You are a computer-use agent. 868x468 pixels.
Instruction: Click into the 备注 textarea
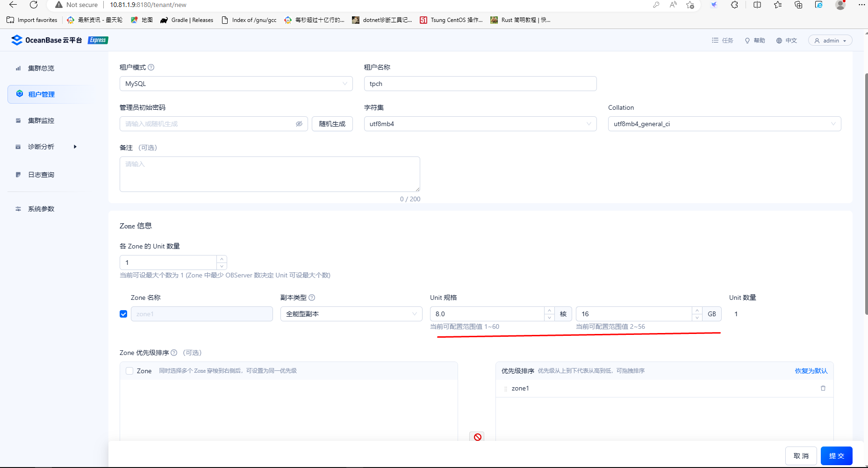click(270, 174)
